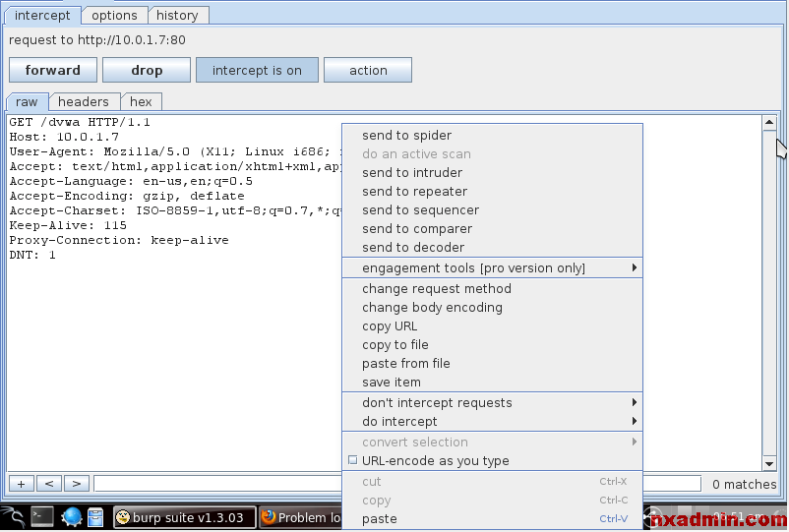Expand engagement tools submenu arrow
The height and width of the screenshot is (532, 789).
[x=635, y=267]
